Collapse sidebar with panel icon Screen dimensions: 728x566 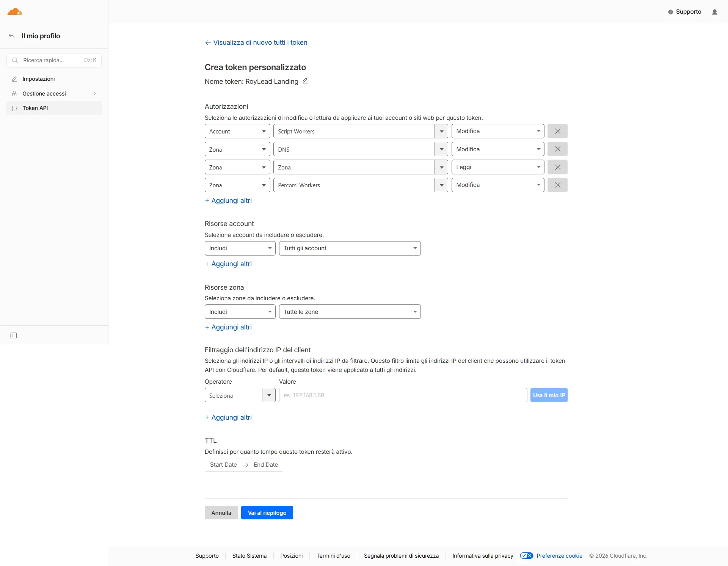click(x=14, y=336)
